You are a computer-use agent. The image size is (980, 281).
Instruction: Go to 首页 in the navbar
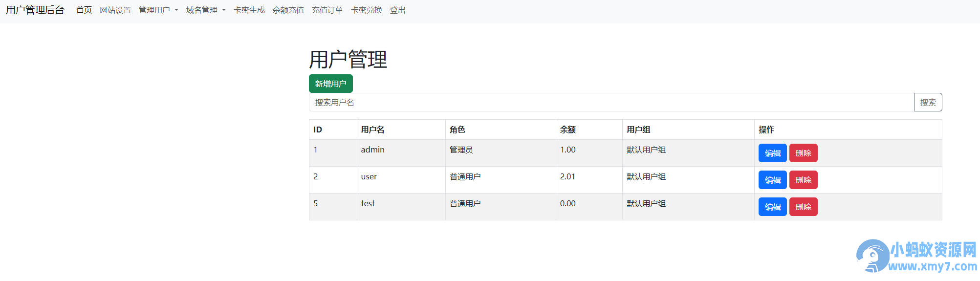84,10
